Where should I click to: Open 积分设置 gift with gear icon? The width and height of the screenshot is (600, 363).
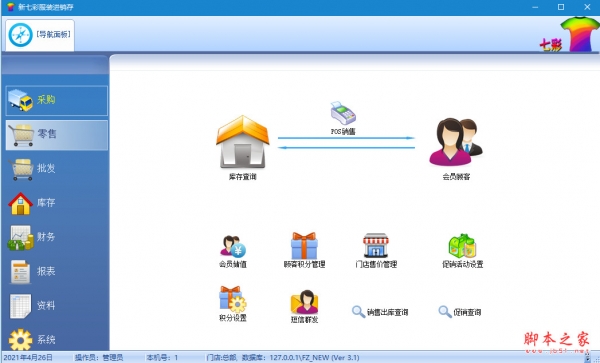coord(233,300)
